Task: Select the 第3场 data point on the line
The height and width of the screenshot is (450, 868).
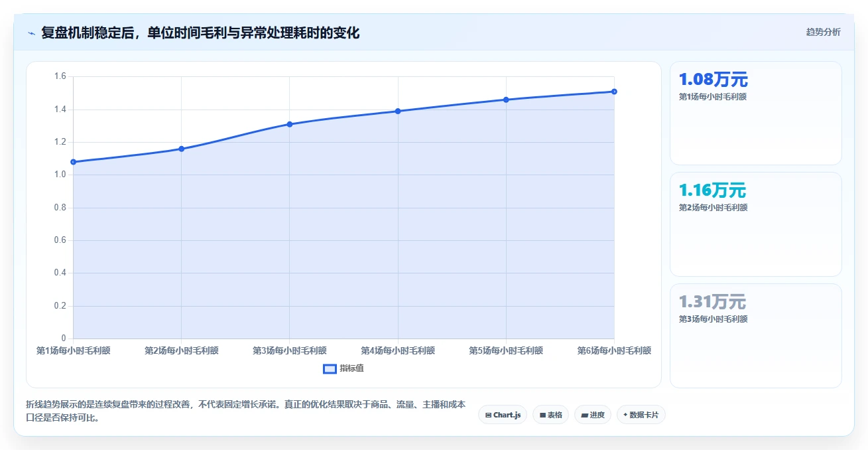Action: (x=290, y=124)
